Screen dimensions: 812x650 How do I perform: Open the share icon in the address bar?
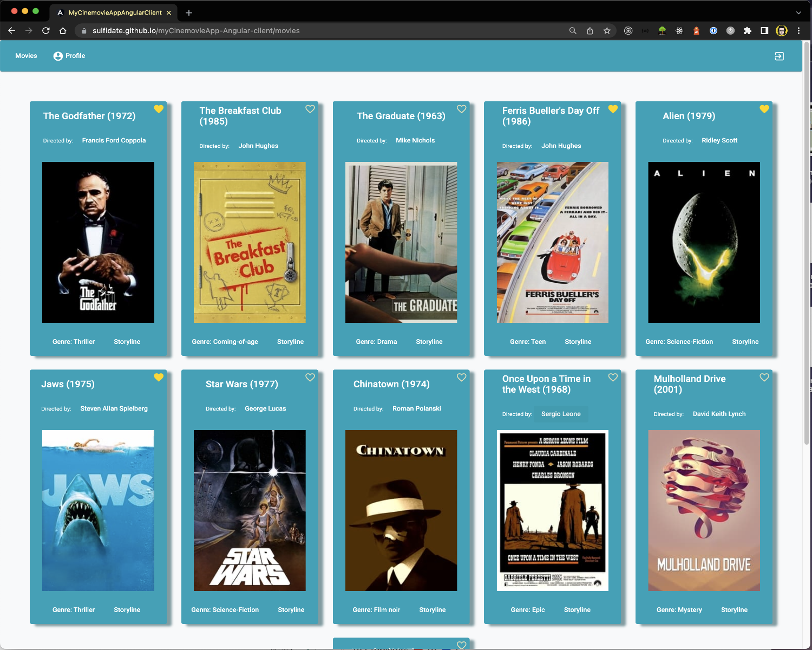click(x=590, y=31)
